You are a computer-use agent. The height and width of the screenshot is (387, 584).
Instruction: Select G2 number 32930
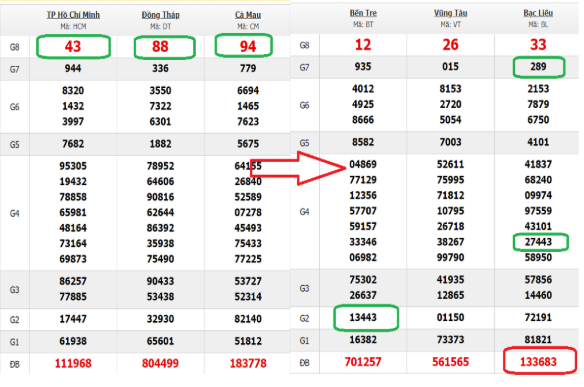click(161, 319)
